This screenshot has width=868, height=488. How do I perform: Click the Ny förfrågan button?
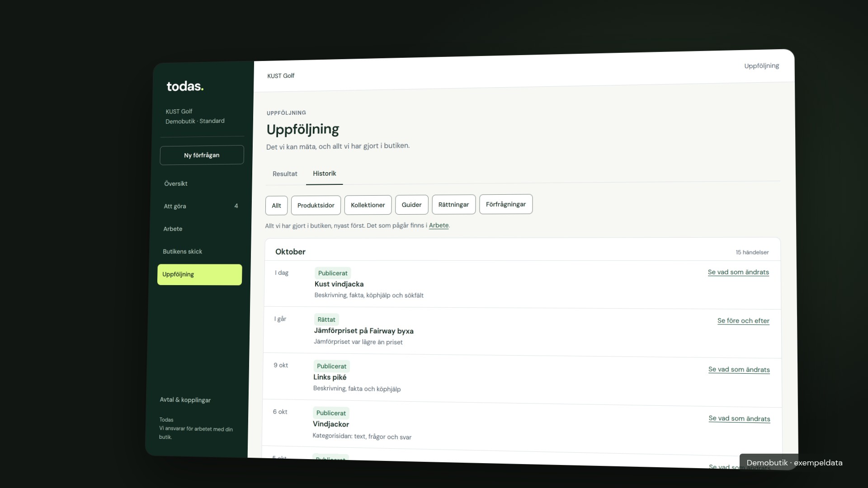tap(202, 155)
